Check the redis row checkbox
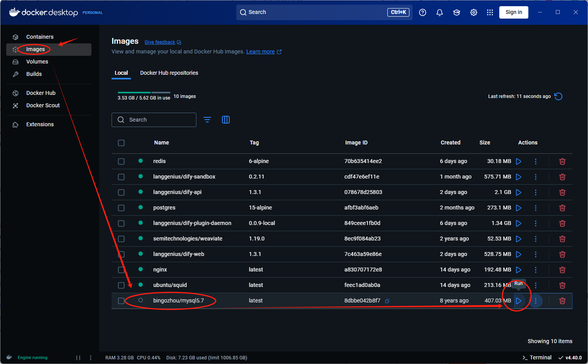The width and height of the screenshot is (588, 364). 121,161
